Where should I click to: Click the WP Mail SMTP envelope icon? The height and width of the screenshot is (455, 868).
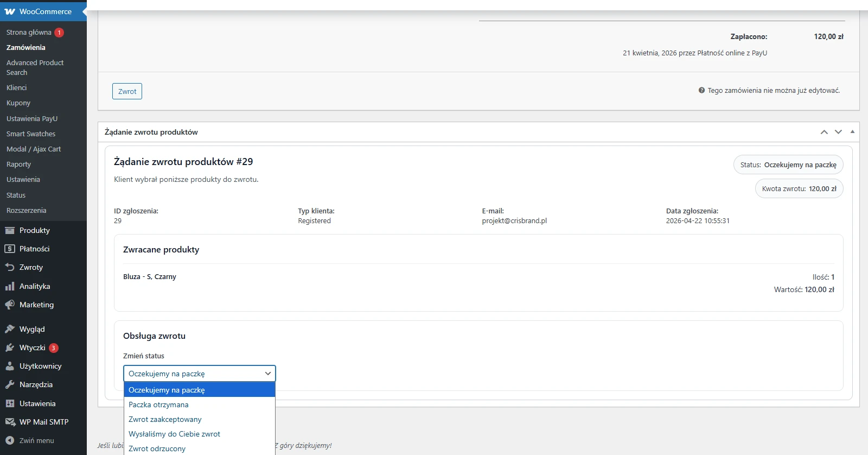pyautogui.click(x=10, y=422)
